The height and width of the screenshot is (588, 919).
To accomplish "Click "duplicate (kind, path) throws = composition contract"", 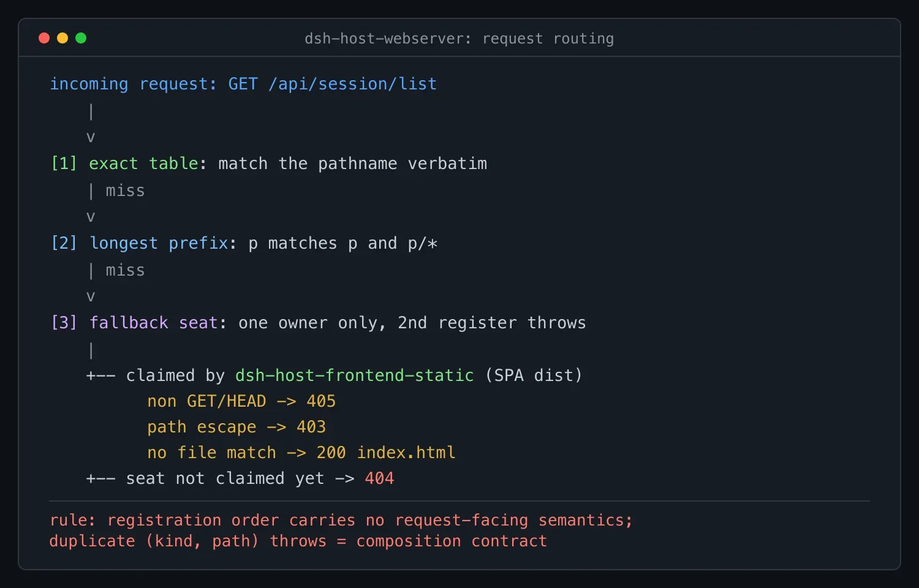I will click(298, 541).
